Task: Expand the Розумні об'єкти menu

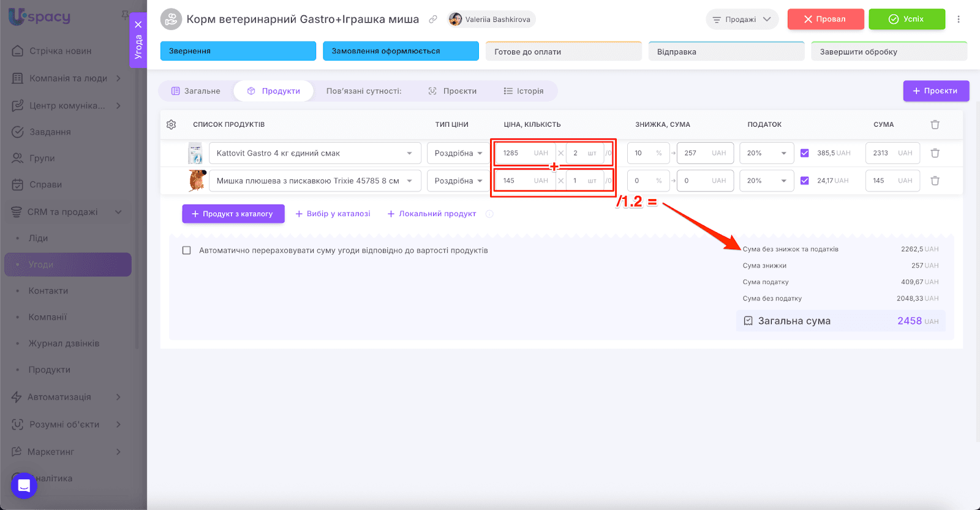Action: (67, 424)
